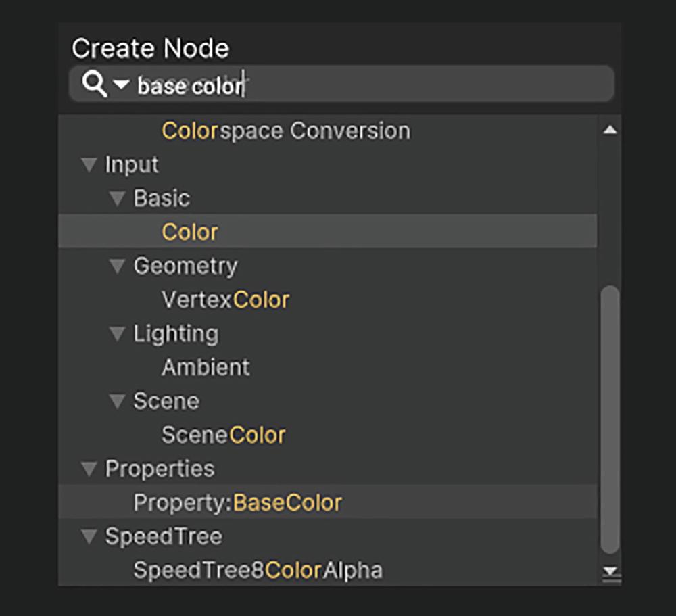Collapse the SpeedTree category triangle
Image resolution: width=676 pixels, height=616 pixels.
[89, 537]
